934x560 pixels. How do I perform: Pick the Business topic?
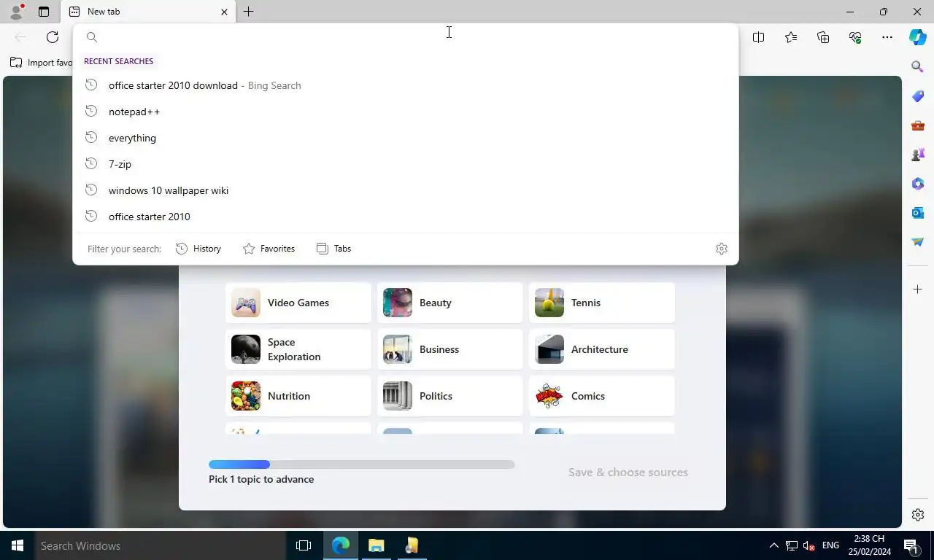450,349
